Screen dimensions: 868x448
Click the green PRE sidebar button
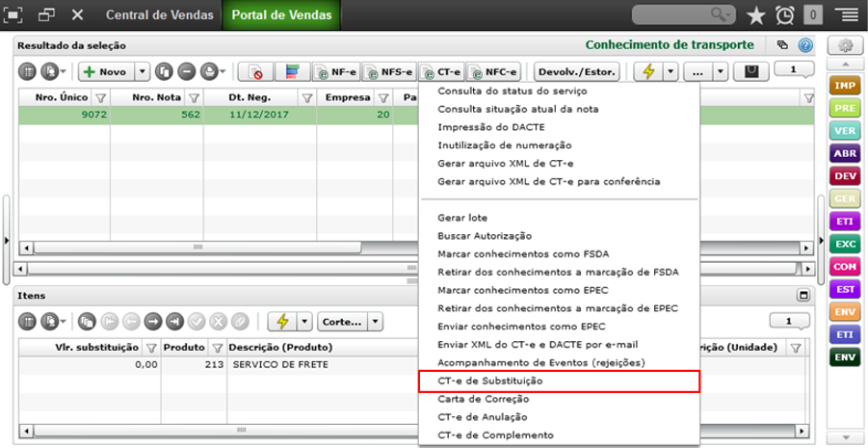[x=845, y=109]
